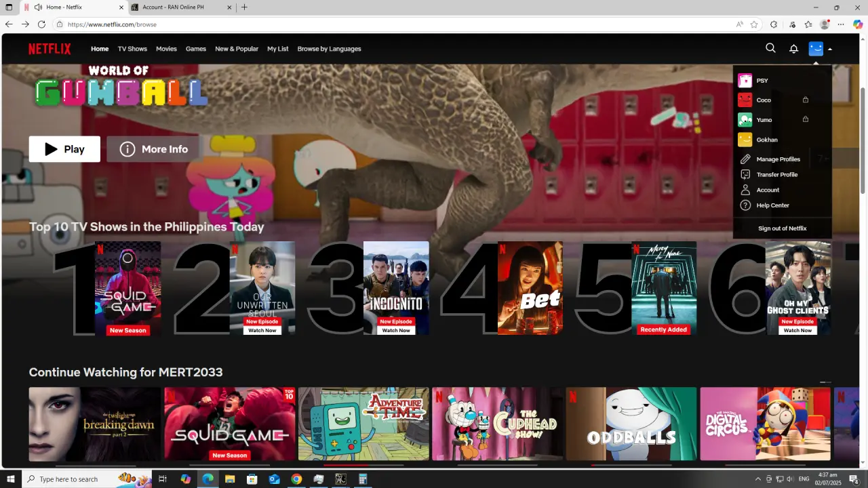Image resolution: width=868 pixels, height=488 pixels.
Task: Open Browse by Languages
Action: click(x=329, y=49)
